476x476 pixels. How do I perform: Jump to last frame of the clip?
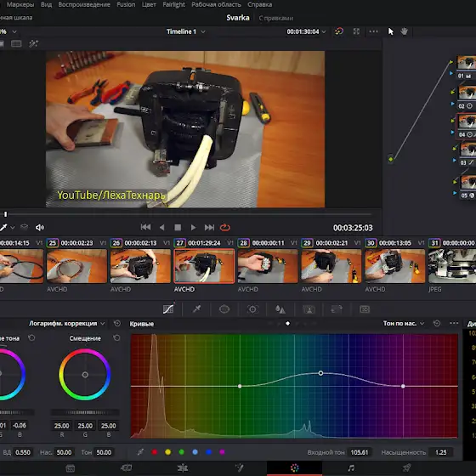[x=209, y=228]
